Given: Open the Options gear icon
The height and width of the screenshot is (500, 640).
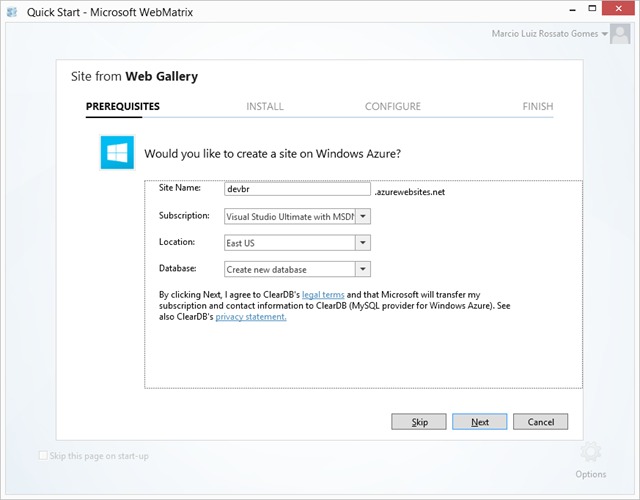Looking at the screenshot, I should click(591, 451).
